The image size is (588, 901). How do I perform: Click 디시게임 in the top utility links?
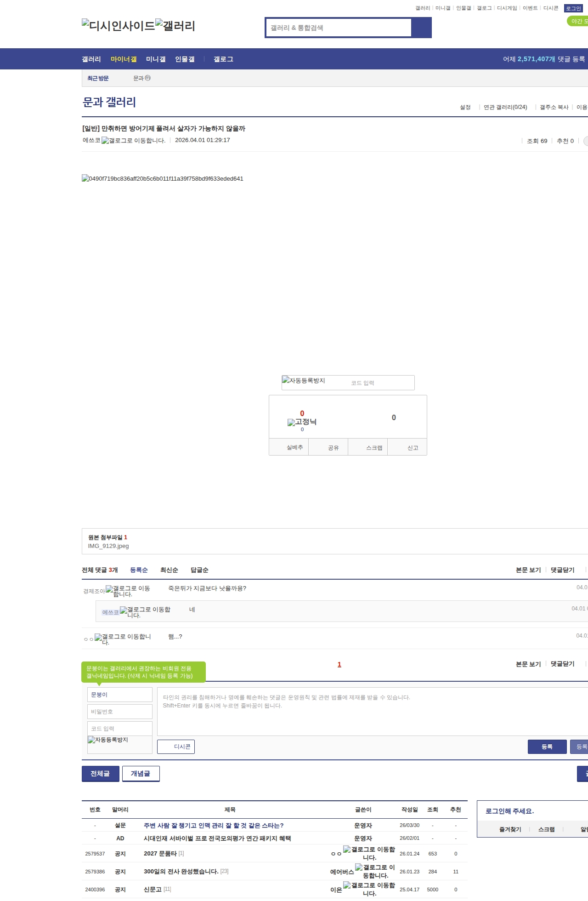click(507, 8)
